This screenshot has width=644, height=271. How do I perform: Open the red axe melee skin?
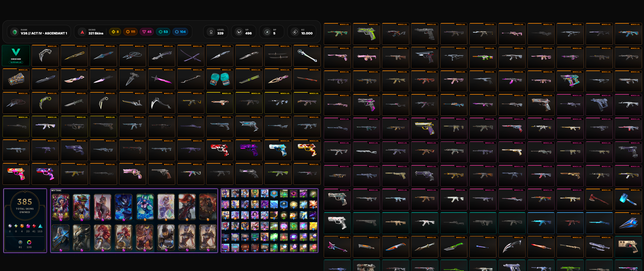pyautogui.click(x=599, y=199)
